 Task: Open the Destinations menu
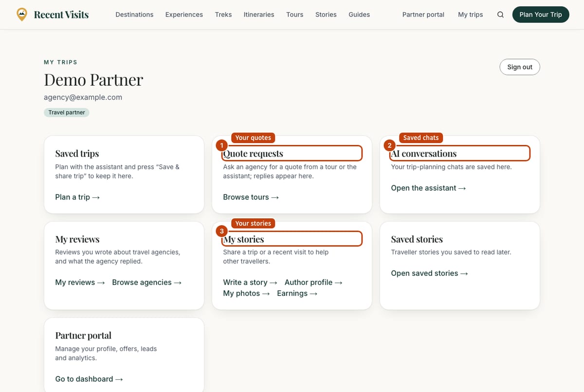tap(134, 15)
